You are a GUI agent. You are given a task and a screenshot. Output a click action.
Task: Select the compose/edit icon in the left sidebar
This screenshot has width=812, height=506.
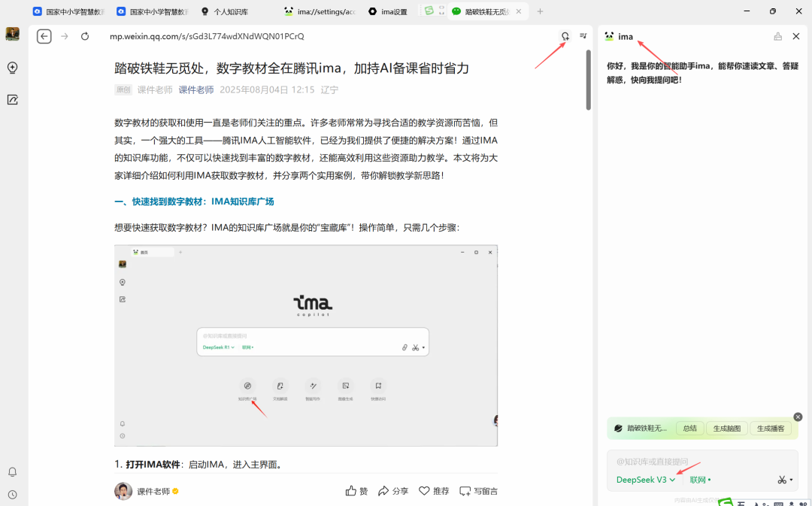[x=12, y=99]
